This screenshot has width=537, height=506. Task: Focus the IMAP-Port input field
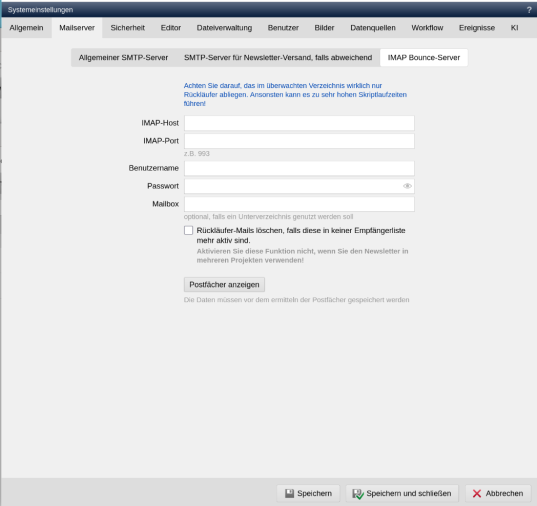[x=299, y=141]
